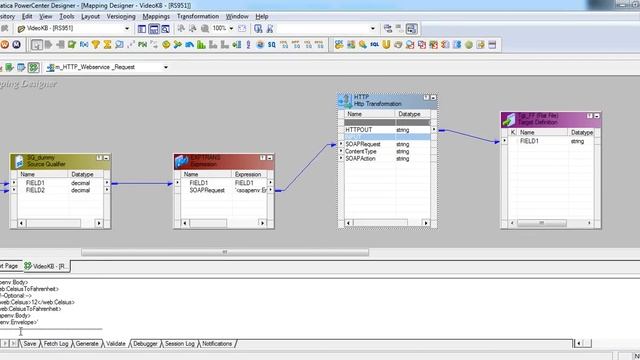This screenshot has width=640, height=360.
Task: Open the Window menu
Action: click(237, 16)
